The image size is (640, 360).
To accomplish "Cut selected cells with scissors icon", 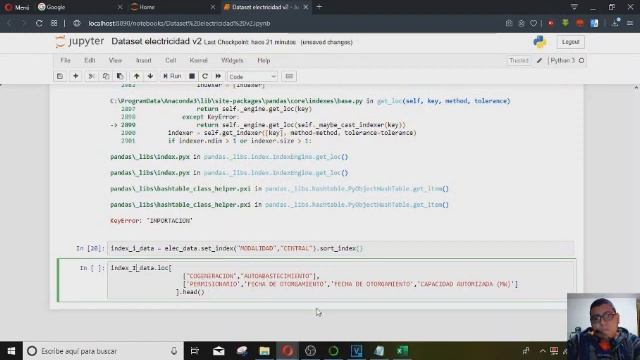I will point(91,76).
